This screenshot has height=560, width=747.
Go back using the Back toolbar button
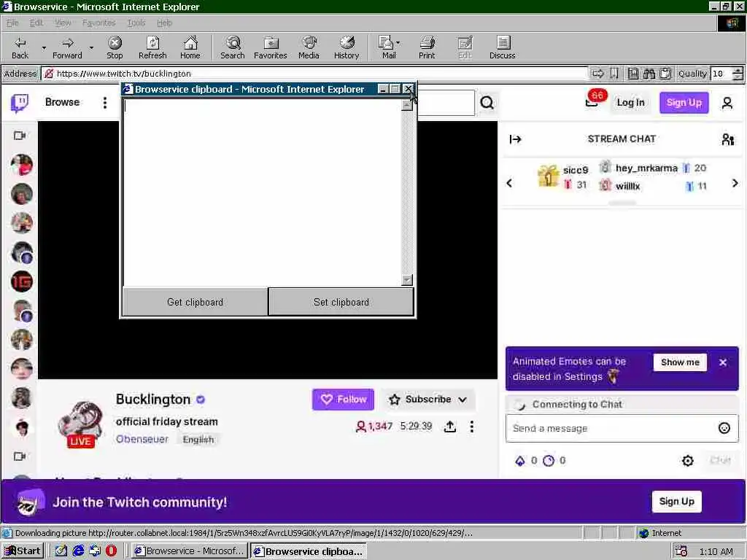(20, 48)
